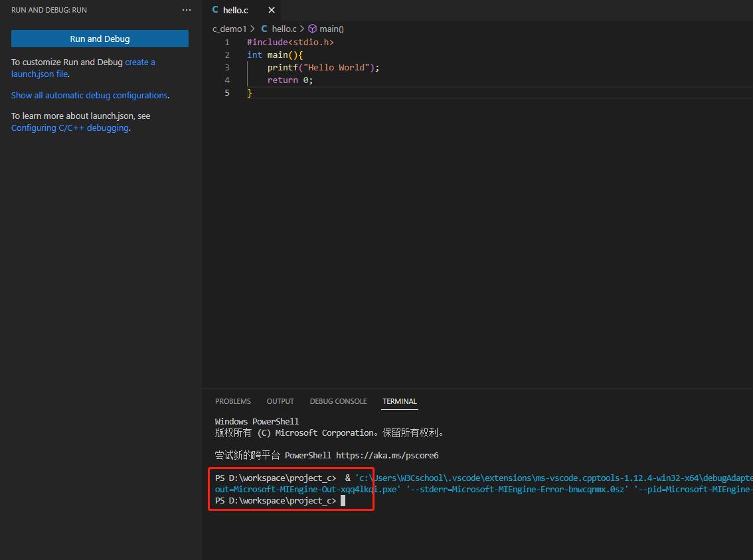
Task: Open the Configuring C/C++ debugging link
Action: click(x=68, y=128)
